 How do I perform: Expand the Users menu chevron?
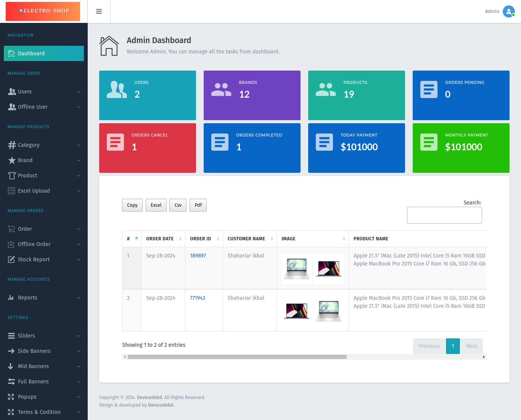(x=79, y=92)
